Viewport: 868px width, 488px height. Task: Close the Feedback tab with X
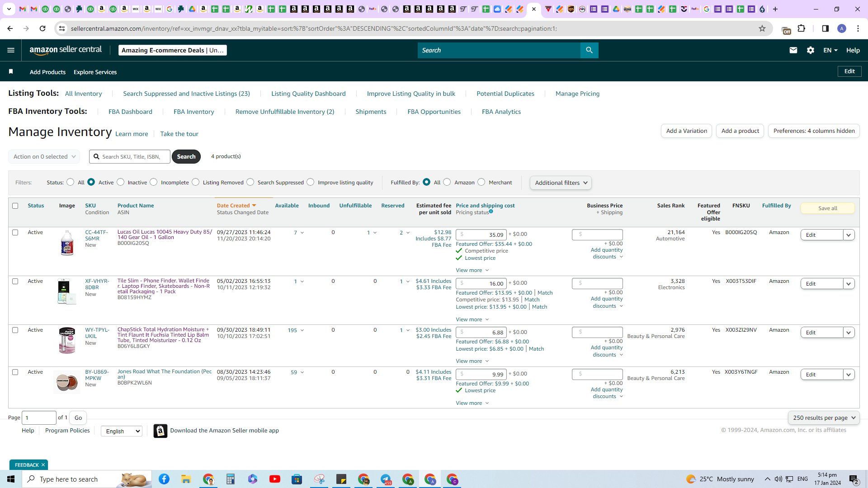pyautogui.click(x=43, y=465)
